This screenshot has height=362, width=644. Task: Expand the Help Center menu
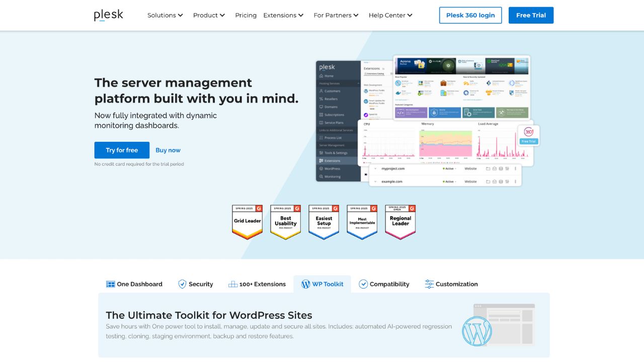pos(390,16)
